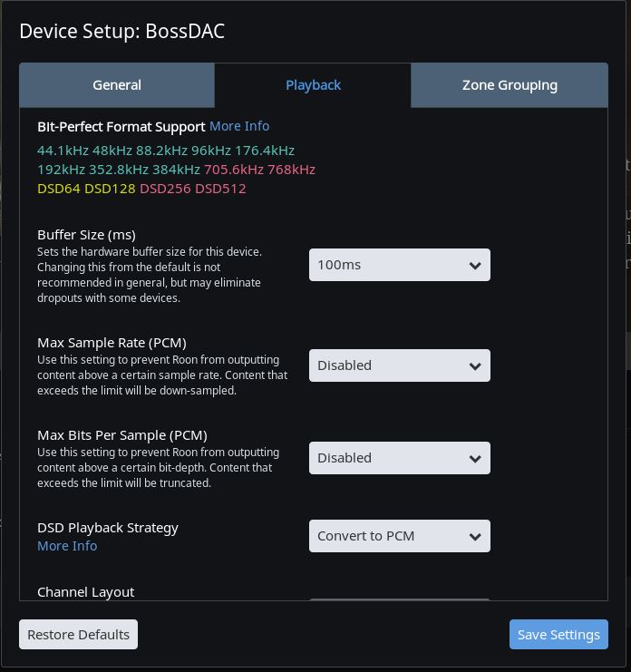Switch to the General tab

point(117,85)
